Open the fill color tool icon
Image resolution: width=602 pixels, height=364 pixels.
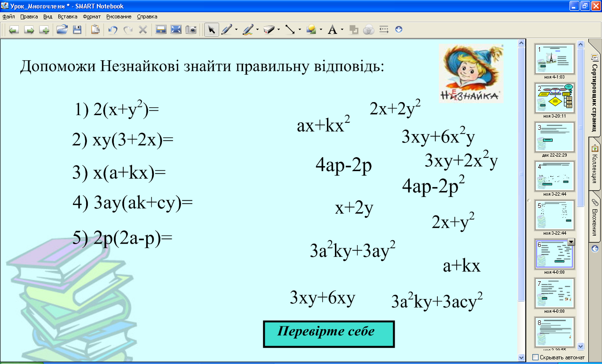(x=354, y=30)
